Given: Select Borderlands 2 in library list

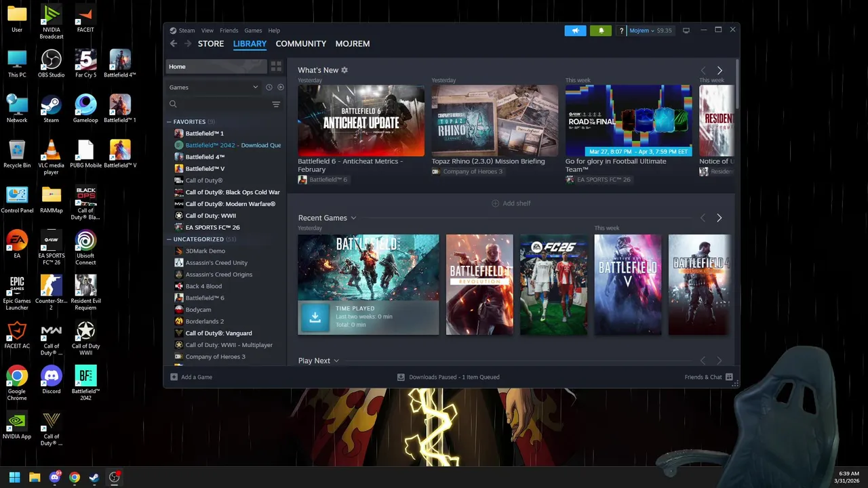Looking at the screenshot, I should pos(205,321).
